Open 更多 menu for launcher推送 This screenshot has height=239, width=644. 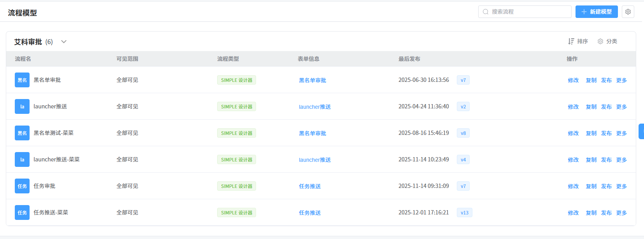tap(621, 107)
